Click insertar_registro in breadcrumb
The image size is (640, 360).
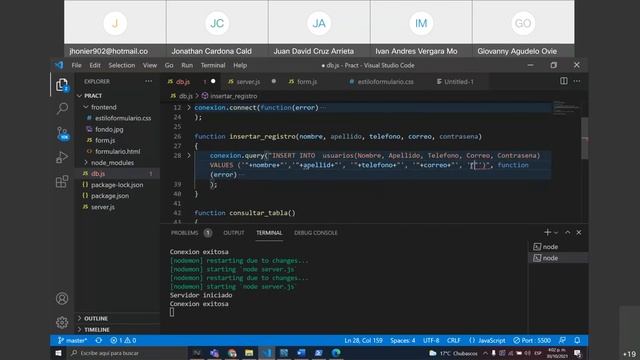233,96
